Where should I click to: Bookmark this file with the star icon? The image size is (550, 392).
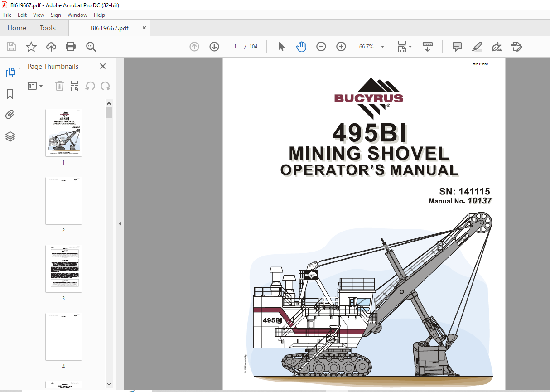coord(31,47)
